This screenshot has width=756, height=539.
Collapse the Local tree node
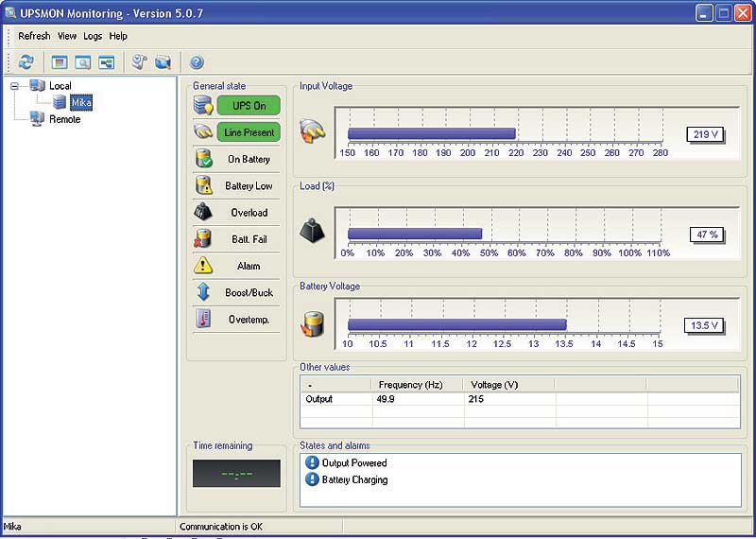(x=14, y=86)
